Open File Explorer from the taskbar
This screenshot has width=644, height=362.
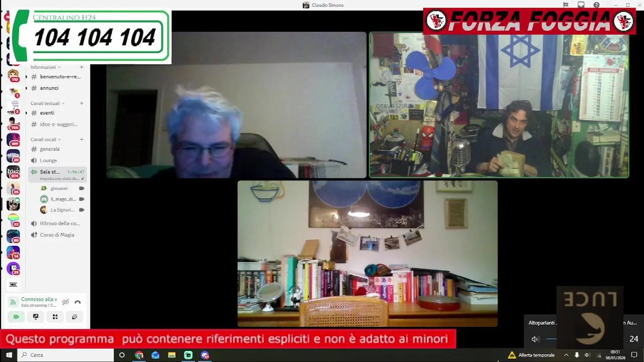pos(172,355)
